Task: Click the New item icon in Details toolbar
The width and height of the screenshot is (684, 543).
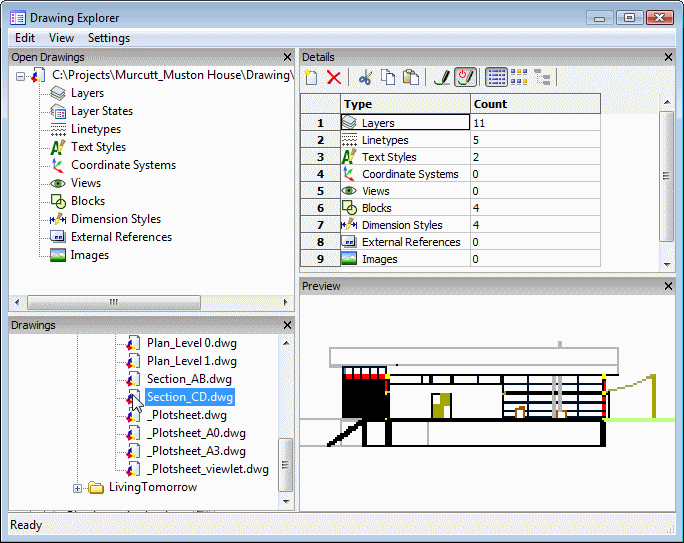Action: 311,78
